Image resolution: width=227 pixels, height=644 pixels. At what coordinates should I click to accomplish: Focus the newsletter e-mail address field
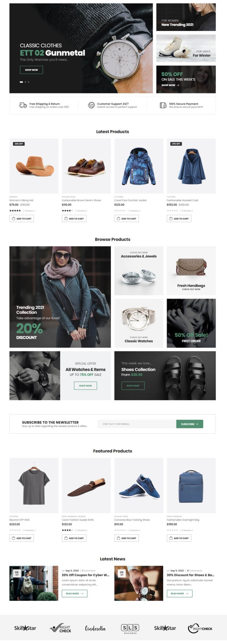[x=137, y=424]
